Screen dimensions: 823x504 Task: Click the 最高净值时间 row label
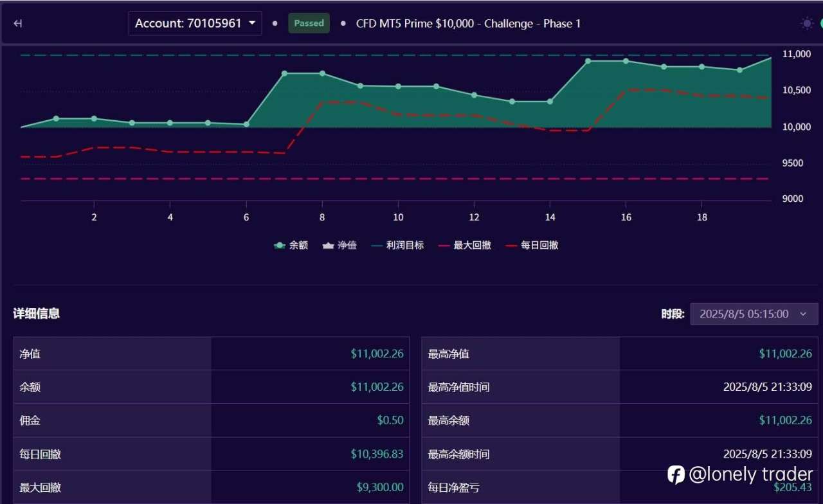pyautogui.click(x=459, y=387)
